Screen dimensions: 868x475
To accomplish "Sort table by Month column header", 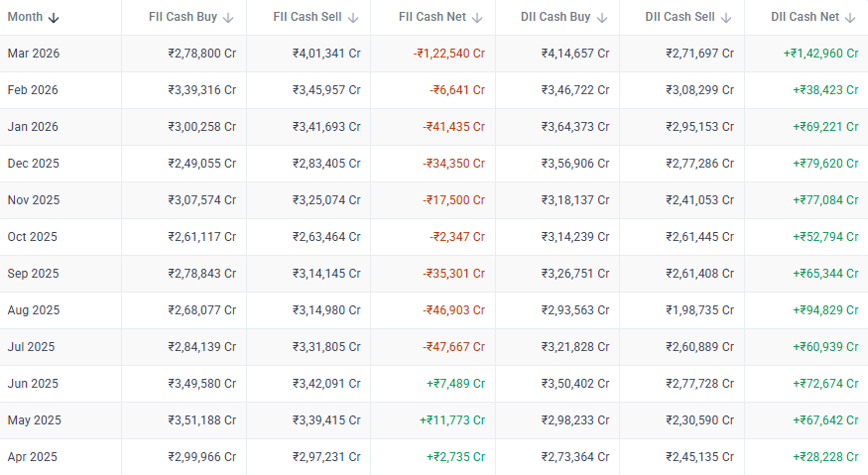I will [x=25, y=18].
